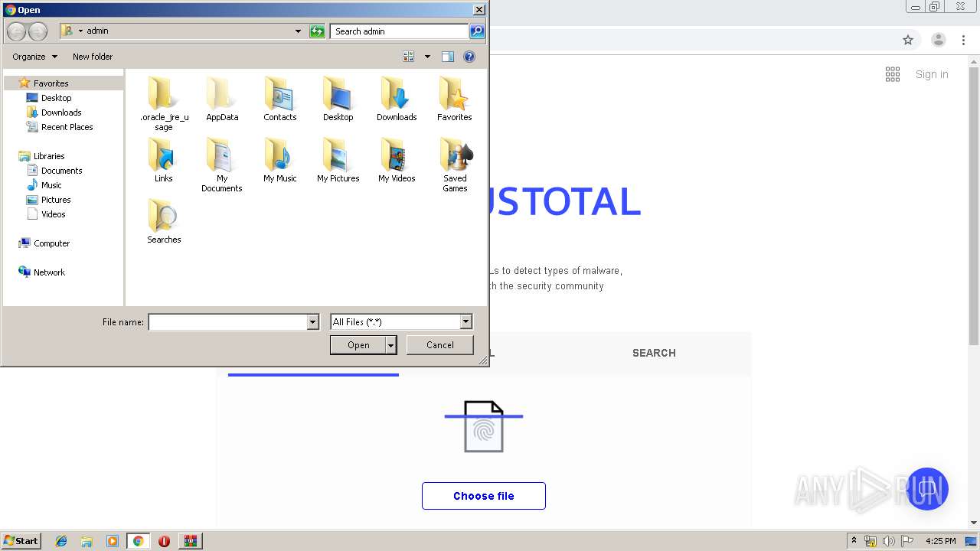980x551 pixels.
Task: Select the Desktop folder in file list
Action: (x=338, y=99)
